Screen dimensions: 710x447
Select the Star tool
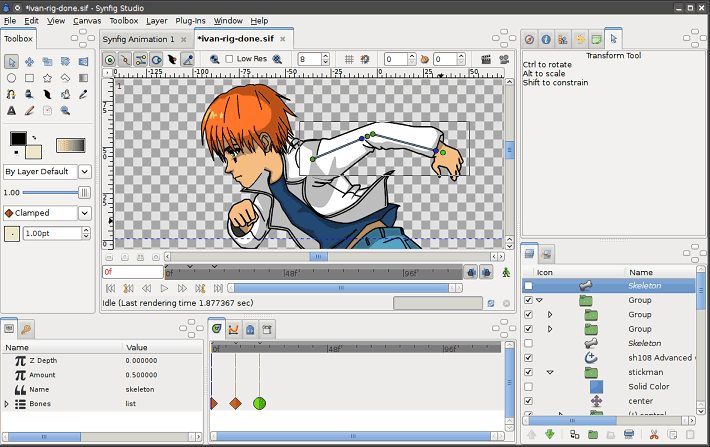pyautogui.click(x=47, y=77)
